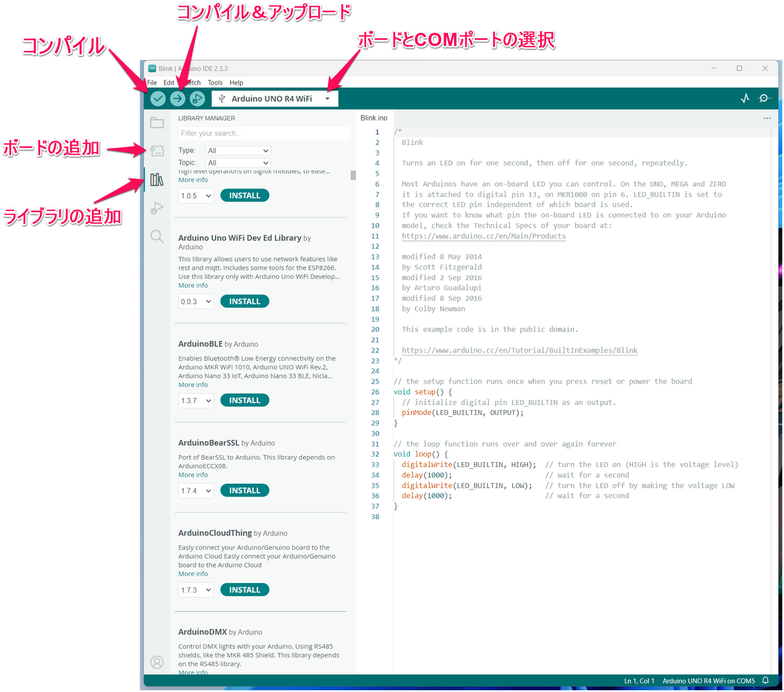Start the debugger from the toolbar
Image resolution: width=784 pixels, height=692 pixels.
197,98
